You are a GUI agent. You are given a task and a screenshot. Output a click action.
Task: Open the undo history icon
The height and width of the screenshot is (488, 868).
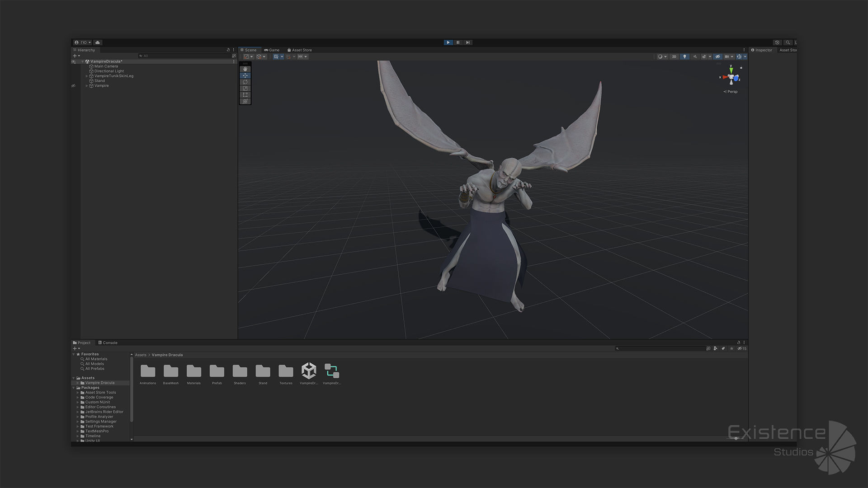click(x=777, y=42)
